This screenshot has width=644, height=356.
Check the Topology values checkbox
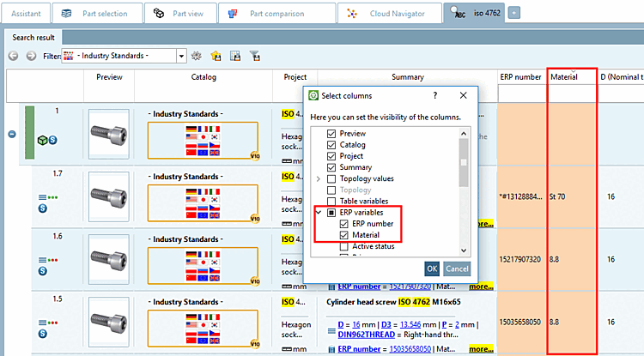[x=331, y=178]
